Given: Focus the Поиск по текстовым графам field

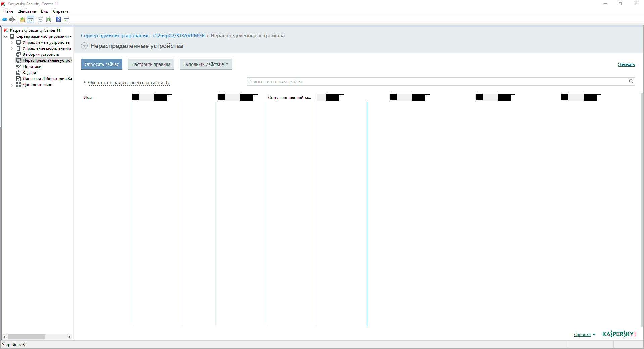Looking at the screenshot, I should click(437, 81).
